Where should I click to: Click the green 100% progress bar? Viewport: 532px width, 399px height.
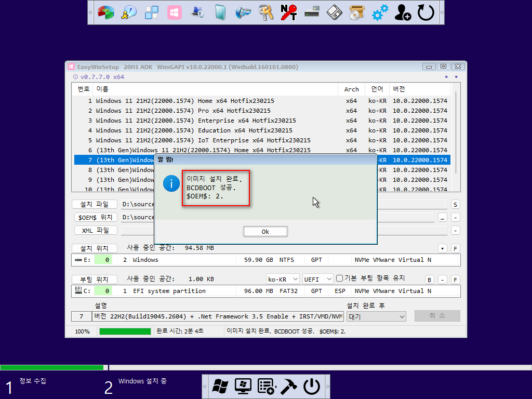(x=125, y=331)
